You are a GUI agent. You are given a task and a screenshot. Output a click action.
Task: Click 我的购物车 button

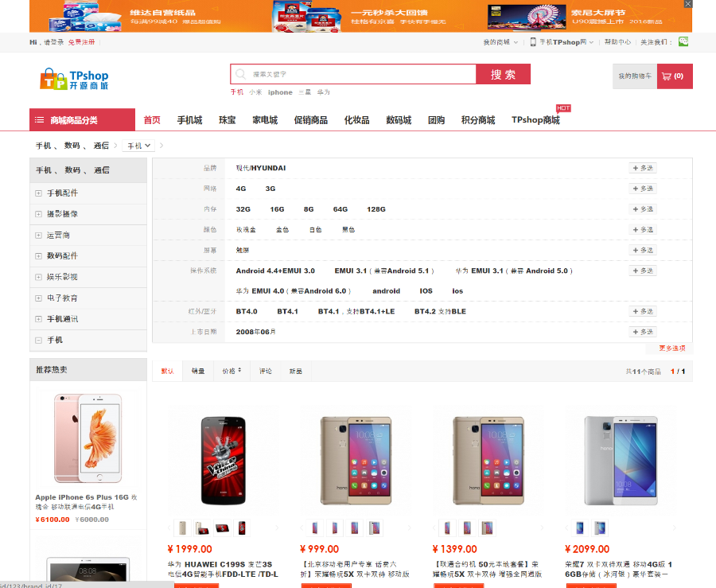[635, 76]
